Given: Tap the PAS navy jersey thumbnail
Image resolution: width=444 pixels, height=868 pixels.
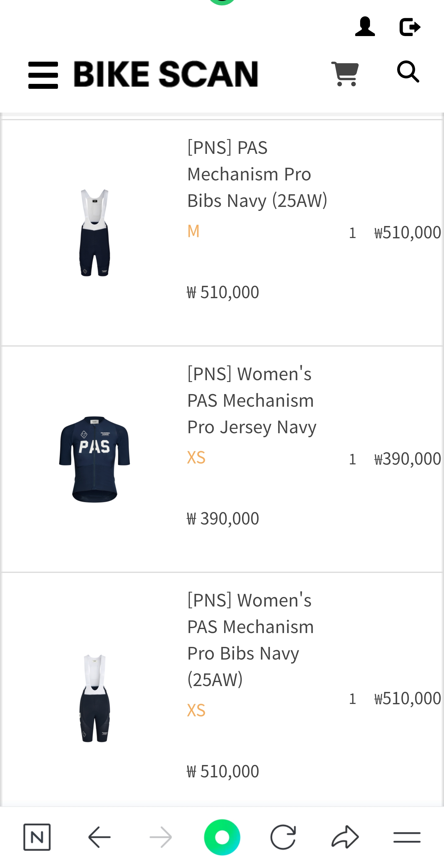Looking at the screenshot, I should coord(95,459).
